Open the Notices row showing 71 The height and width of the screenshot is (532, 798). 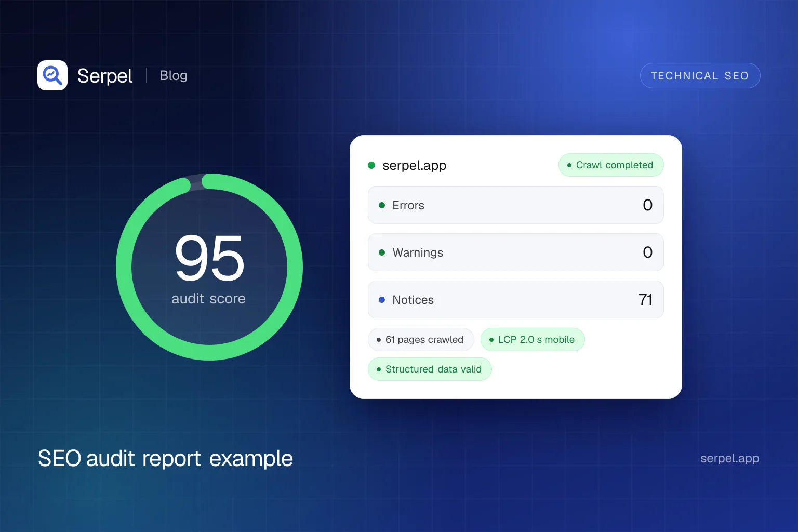pyautogui.click(x=516, y=300)
